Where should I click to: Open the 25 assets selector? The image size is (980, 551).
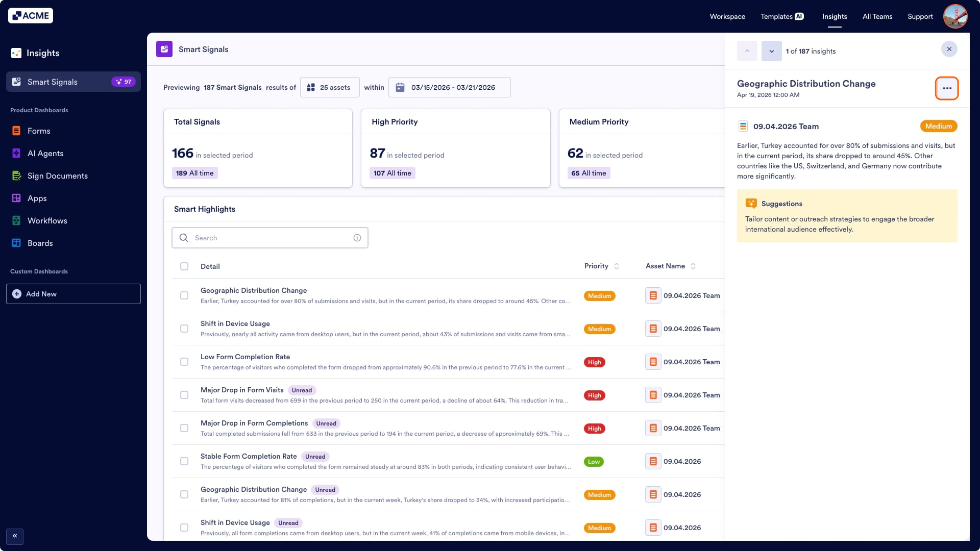[330, 87]
